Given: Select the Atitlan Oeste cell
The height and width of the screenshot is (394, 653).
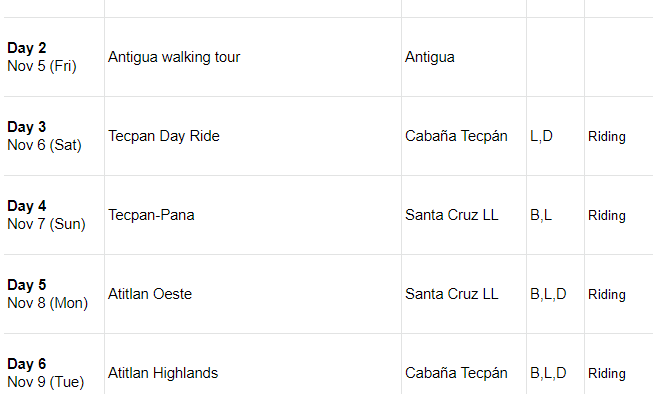Looking at the screenshot, I should tap(253, 294).
